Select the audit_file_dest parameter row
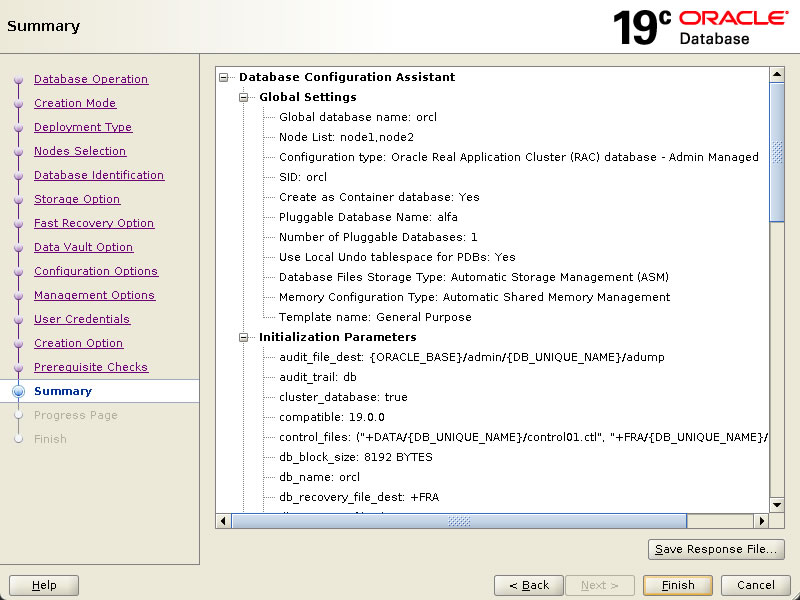Screen dimensions: 800x600 [x=471, y=357]
